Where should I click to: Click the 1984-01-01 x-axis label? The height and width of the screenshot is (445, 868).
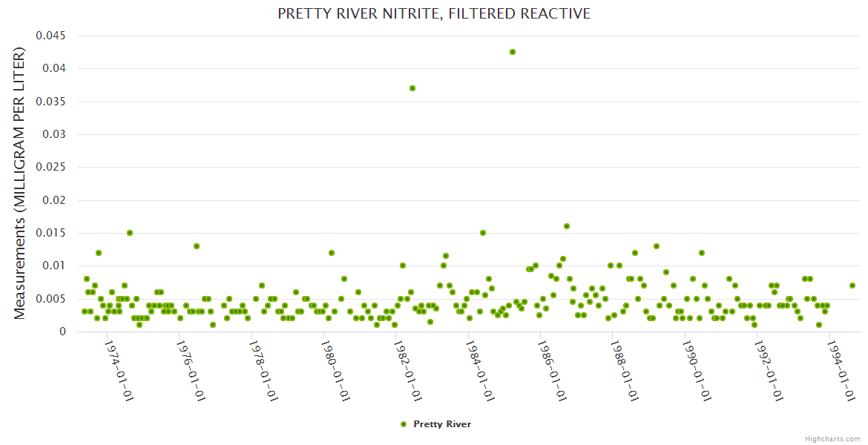(x=480, y=371)
